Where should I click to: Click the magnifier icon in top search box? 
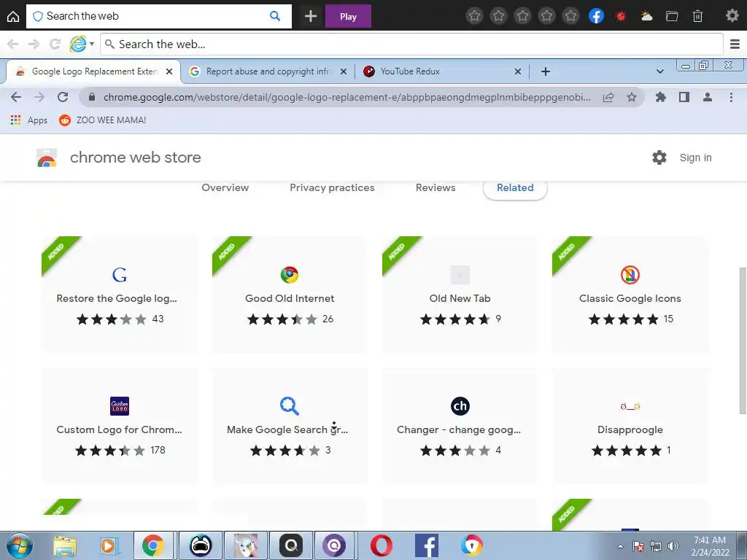(275, 16)
